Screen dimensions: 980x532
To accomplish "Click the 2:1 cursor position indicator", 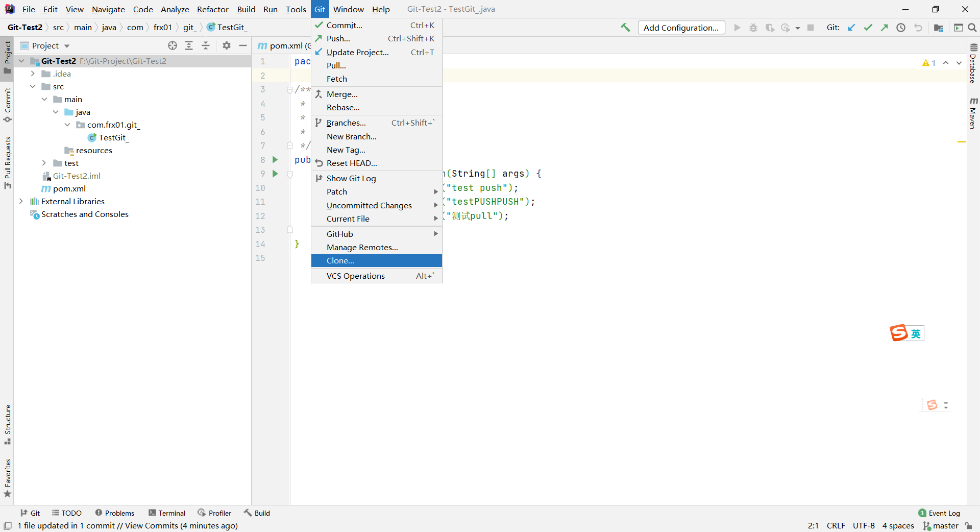I will (x=813, y=525).
